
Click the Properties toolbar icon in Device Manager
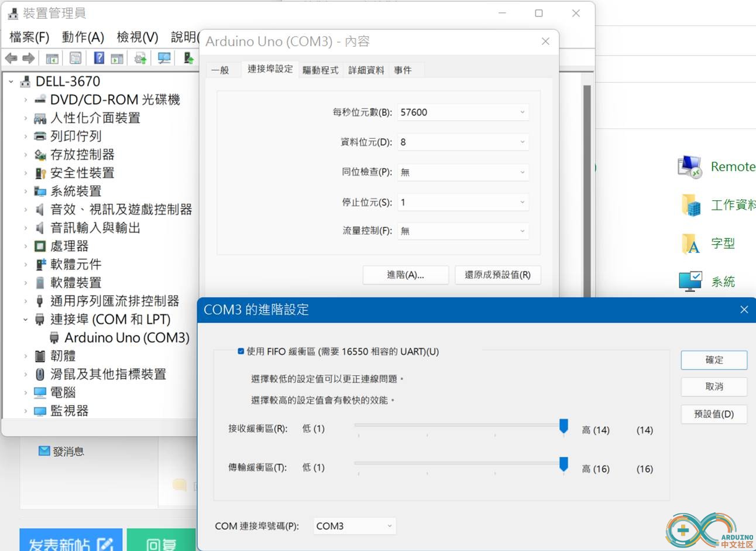click(x=75, y=58)
